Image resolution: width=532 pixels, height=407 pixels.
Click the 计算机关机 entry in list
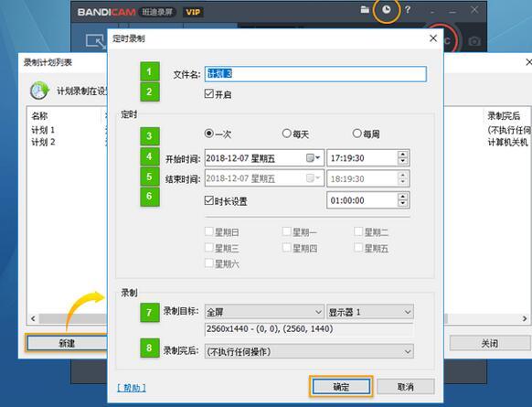pyautogui.click(x=508, y=142)
